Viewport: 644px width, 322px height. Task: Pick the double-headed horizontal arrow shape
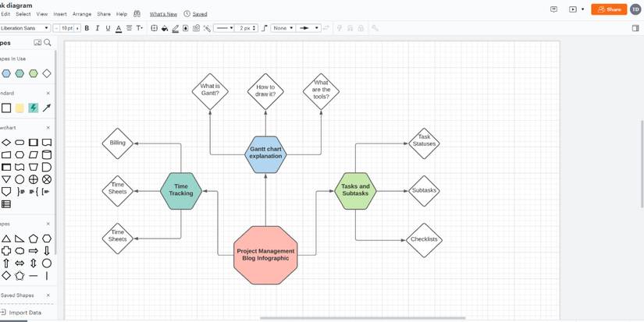click(20, 264)
